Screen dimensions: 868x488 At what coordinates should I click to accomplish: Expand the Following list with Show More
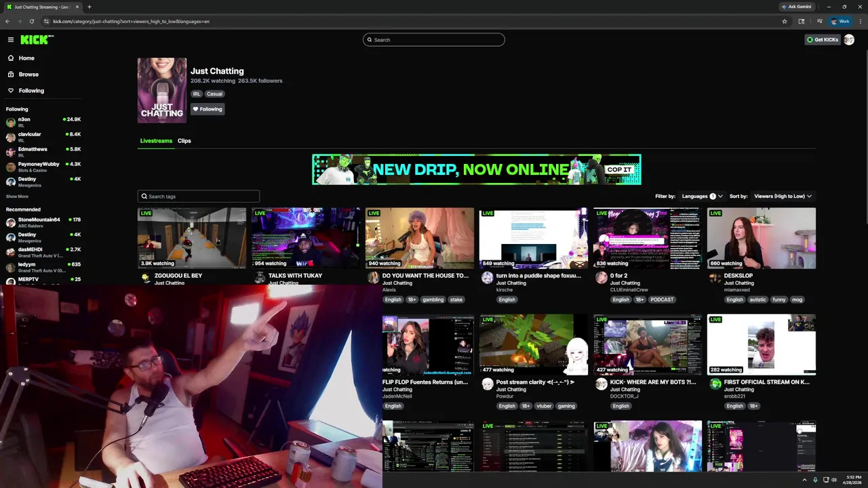(17, 197)
